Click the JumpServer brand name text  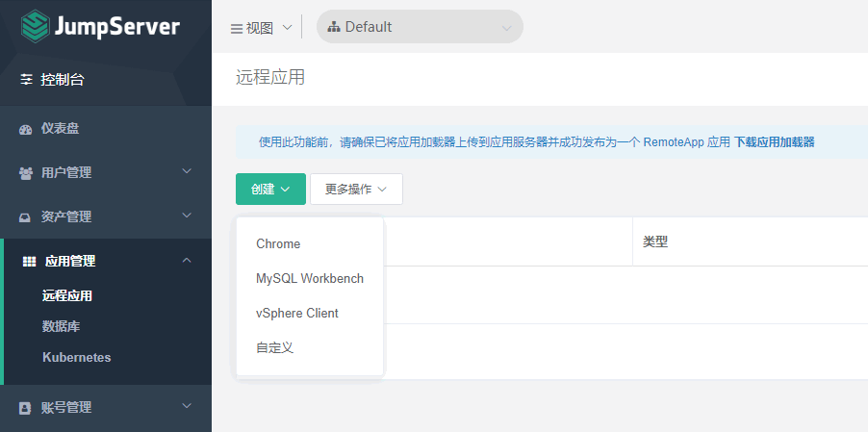click(x=116, y=27)
